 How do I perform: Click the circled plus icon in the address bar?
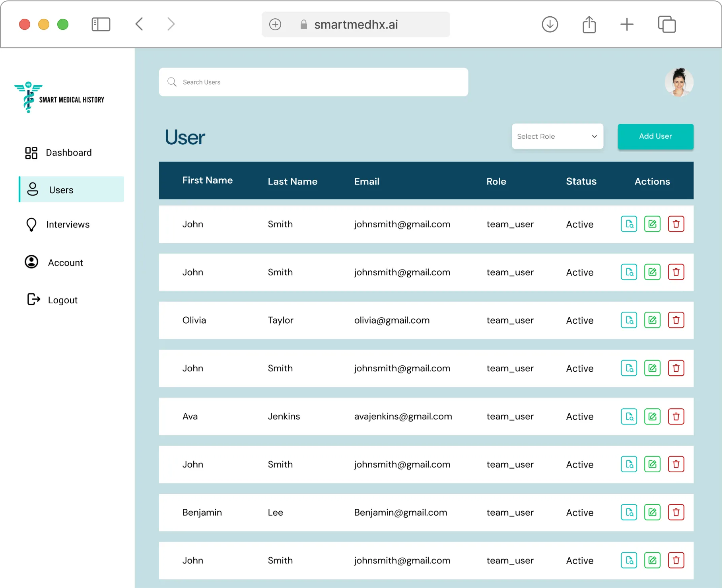275,24
